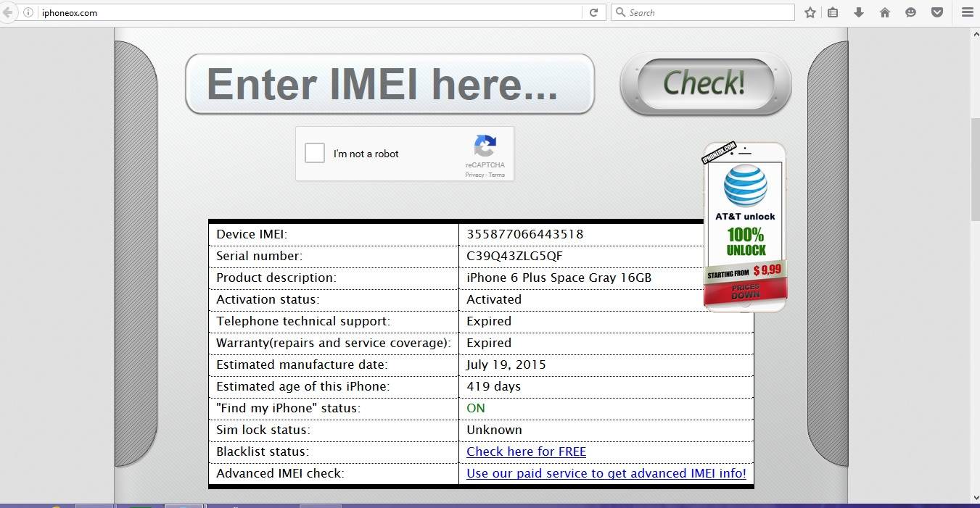Click the Activation status: label
The height and width of the screenshot is (508, 980).
268,299
